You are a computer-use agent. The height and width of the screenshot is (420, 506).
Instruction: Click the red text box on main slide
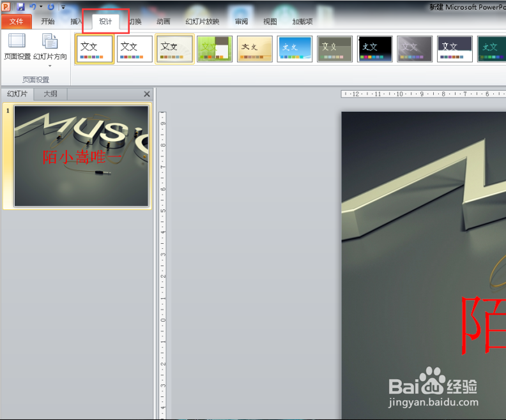tap(483, 326)
